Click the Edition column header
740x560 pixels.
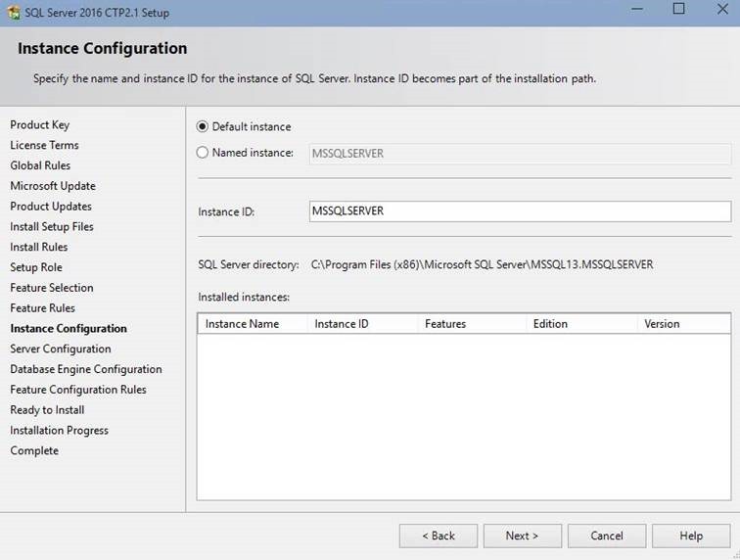coord(581,324)
